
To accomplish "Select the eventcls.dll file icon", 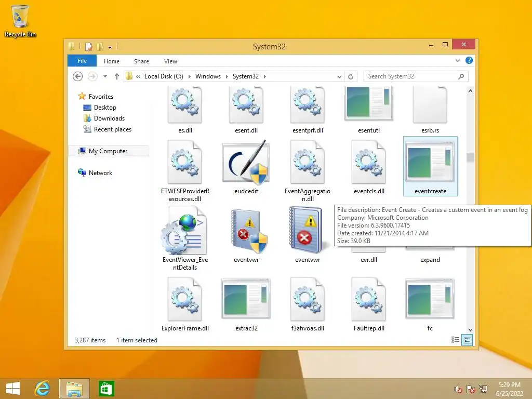I will (x=369, y=162).
